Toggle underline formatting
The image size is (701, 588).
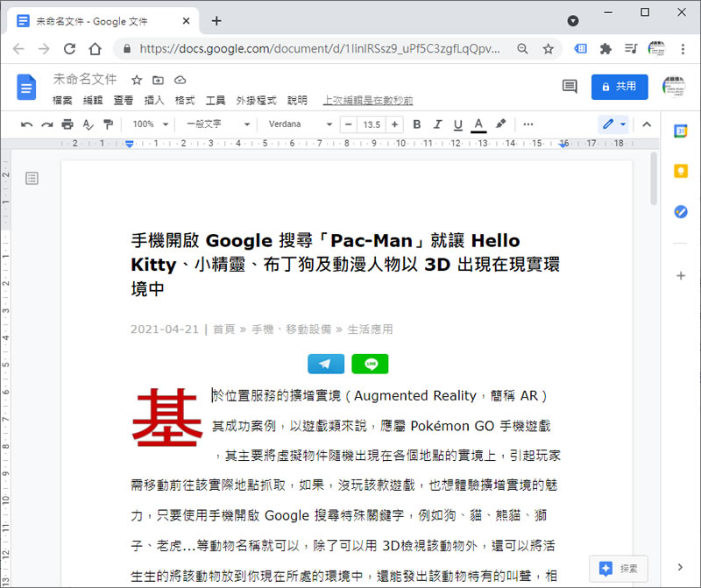[x=457, y=124]
